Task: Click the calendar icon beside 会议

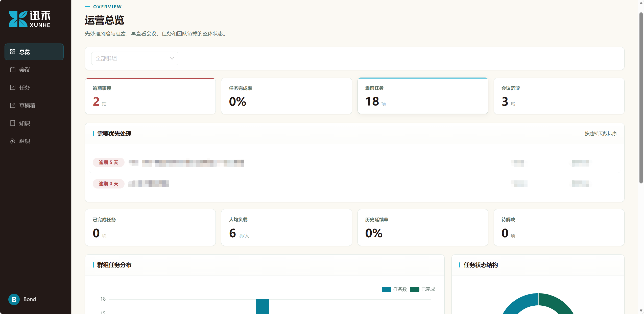Action: 13,70
